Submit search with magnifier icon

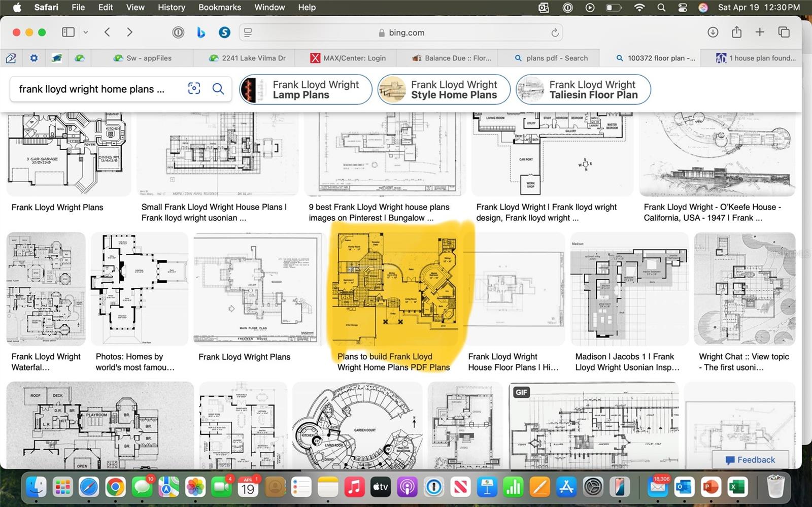pyautogui.click(x=218, y=89)
